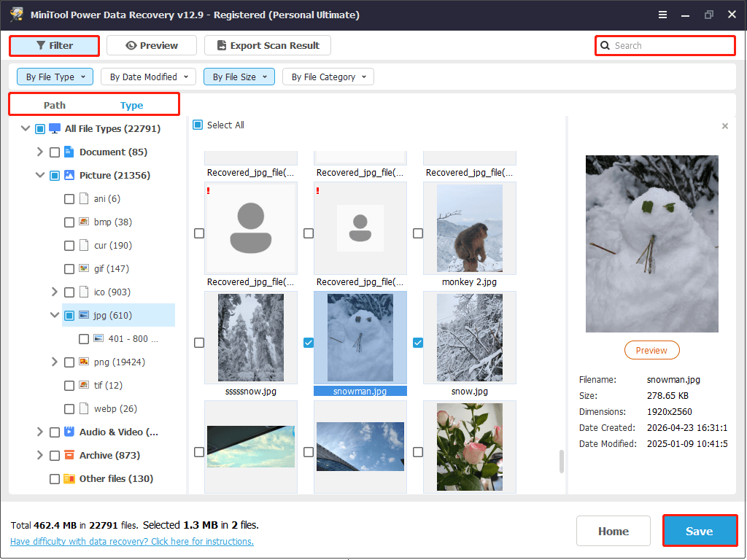
Task: Click the Save button
Action: (x=700, y=531)
